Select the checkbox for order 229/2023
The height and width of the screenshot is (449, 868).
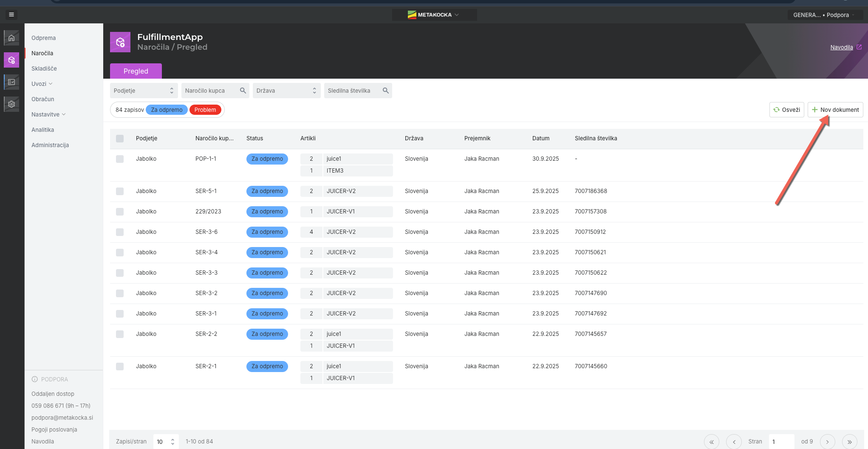pos(120,212)
